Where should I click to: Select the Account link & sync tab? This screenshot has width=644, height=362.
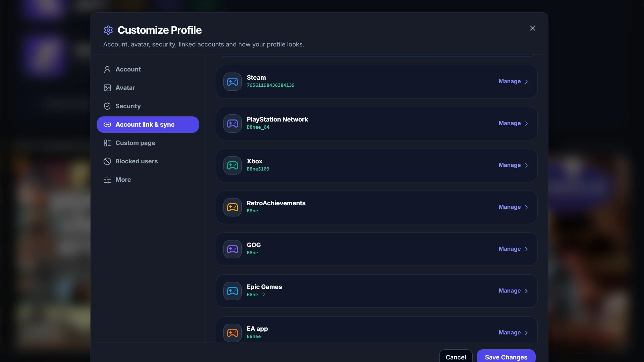(148, 125)
